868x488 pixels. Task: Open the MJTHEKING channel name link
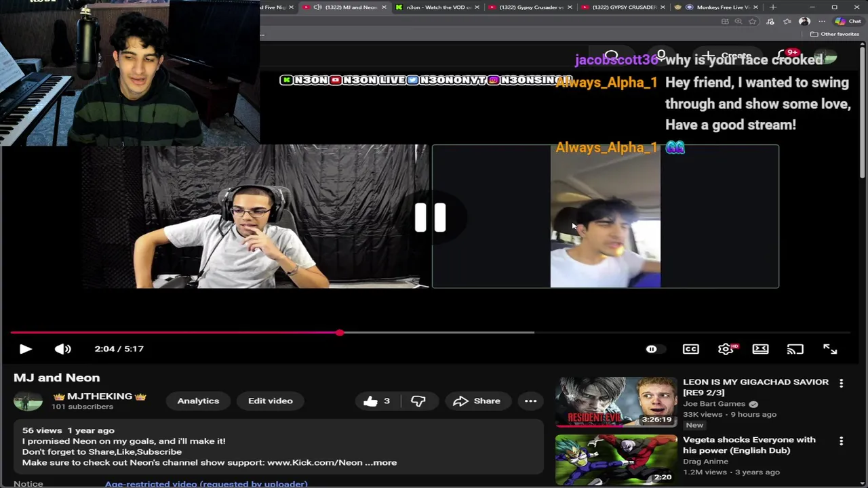tap(100, 396)
